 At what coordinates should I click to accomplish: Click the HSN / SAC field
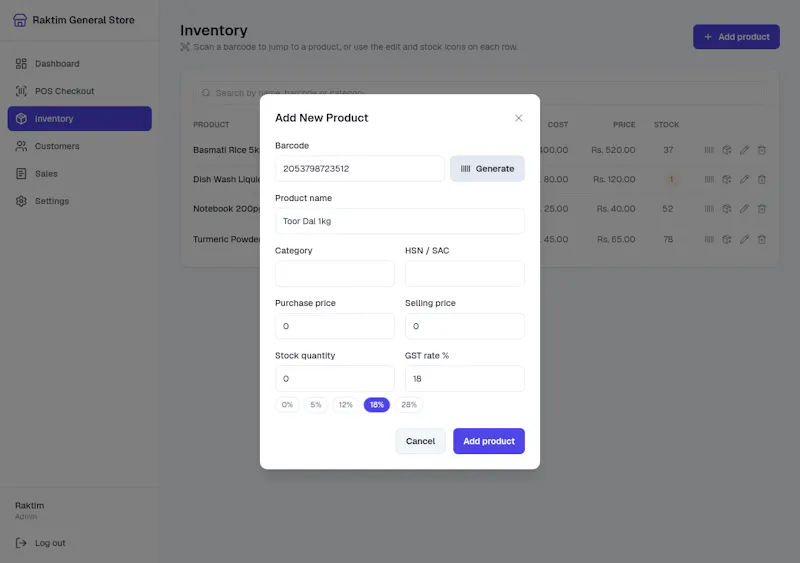click(x=465, y=274)
